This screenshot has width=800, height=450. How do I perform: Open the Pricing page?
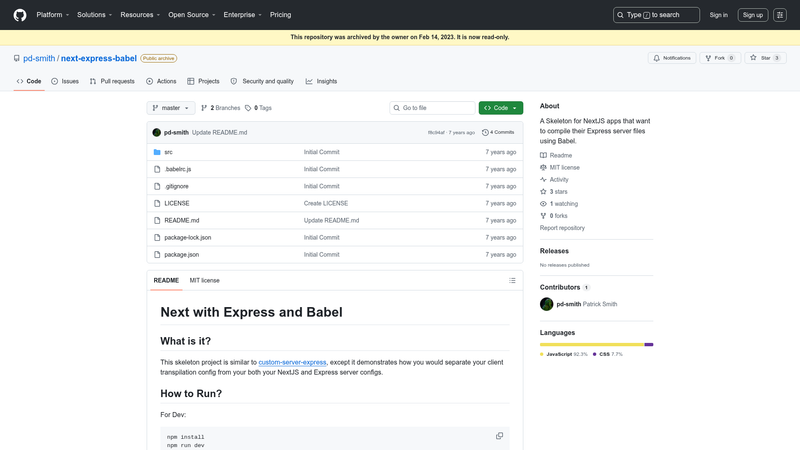click(x=281, y=15)
